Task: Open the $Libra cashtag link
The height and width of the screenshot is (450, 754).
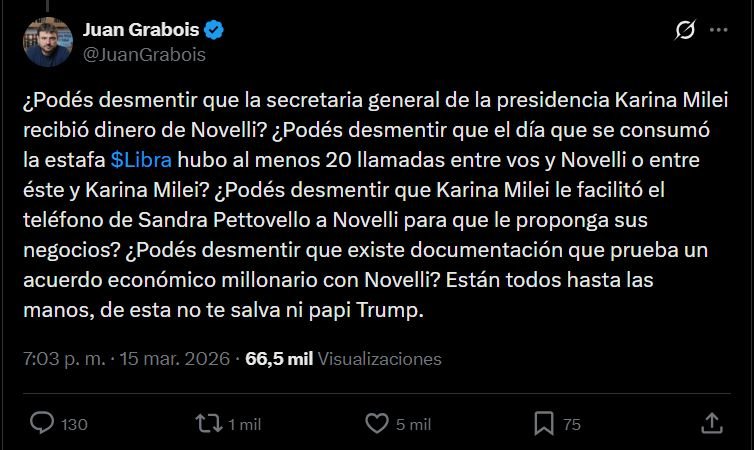Action: 141,159
